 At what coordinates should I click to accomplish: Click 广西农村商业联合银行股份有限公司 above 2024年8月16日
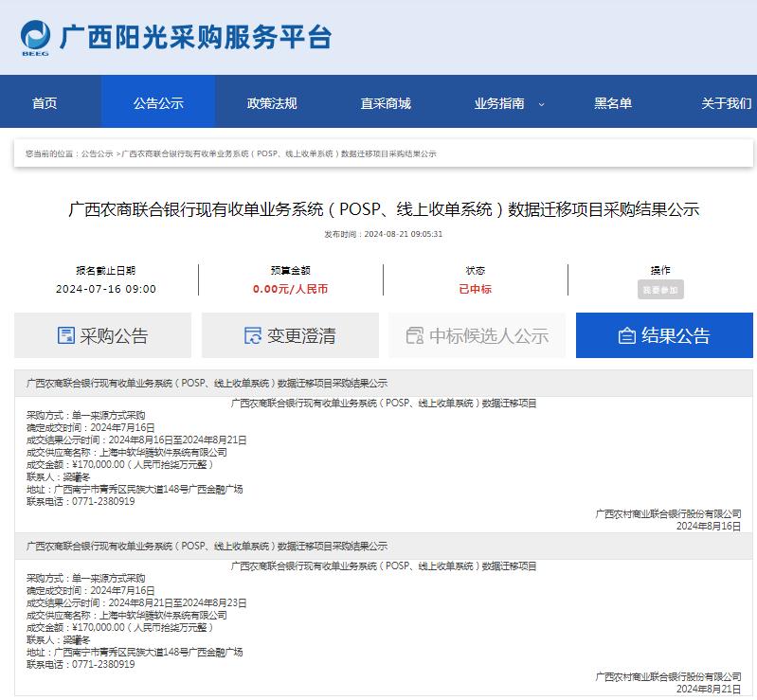(x=668, y=513)
